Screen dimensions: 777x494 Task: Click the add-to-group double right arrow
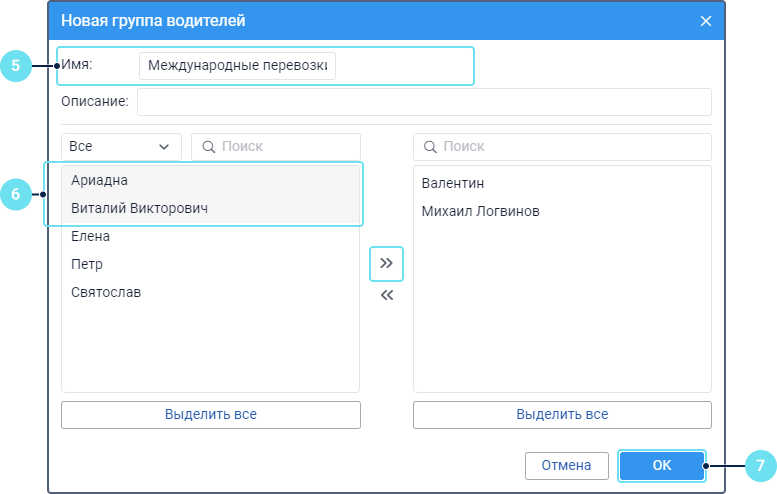[386, 264]
